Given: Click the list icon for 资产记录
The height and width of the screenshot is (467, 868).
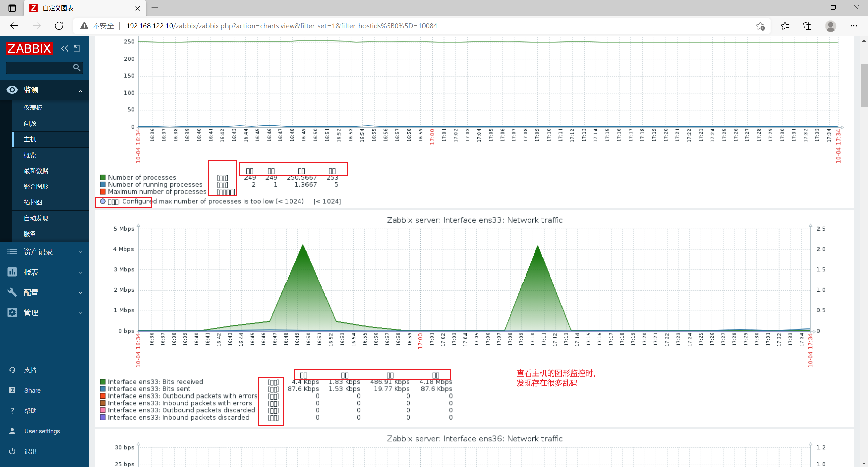Looking at the screenshot, I should click(x=12, y=251).
